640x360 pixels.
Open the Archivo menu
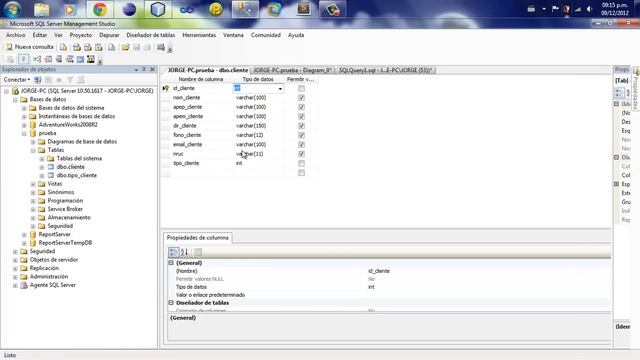click(x=16, y=35)
